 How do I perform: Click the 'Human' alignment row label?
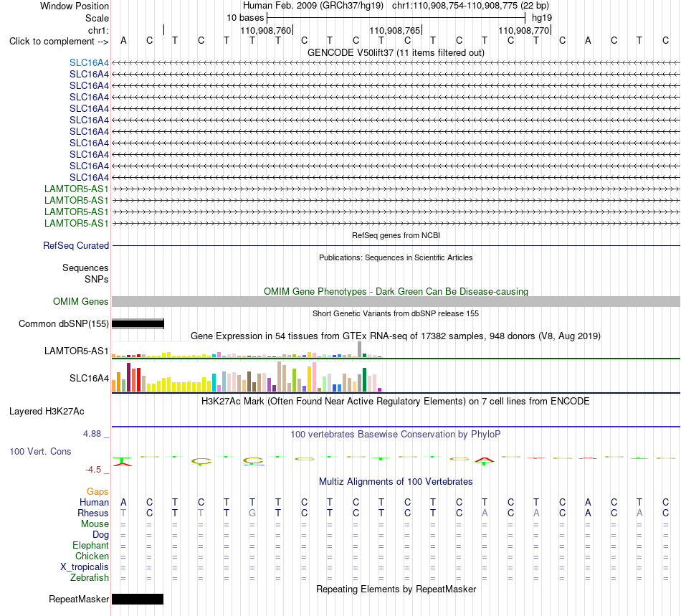(x=94, y=502)
